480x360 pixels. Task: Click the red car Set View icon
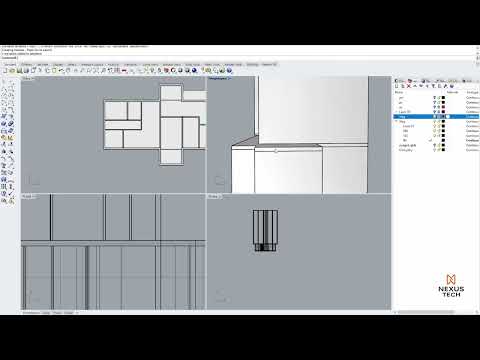pyautogui.click(x=124, y=70)
